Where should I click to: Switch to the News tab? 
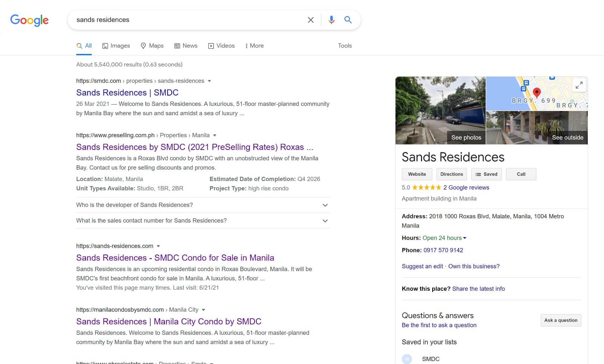click(186, 46)
